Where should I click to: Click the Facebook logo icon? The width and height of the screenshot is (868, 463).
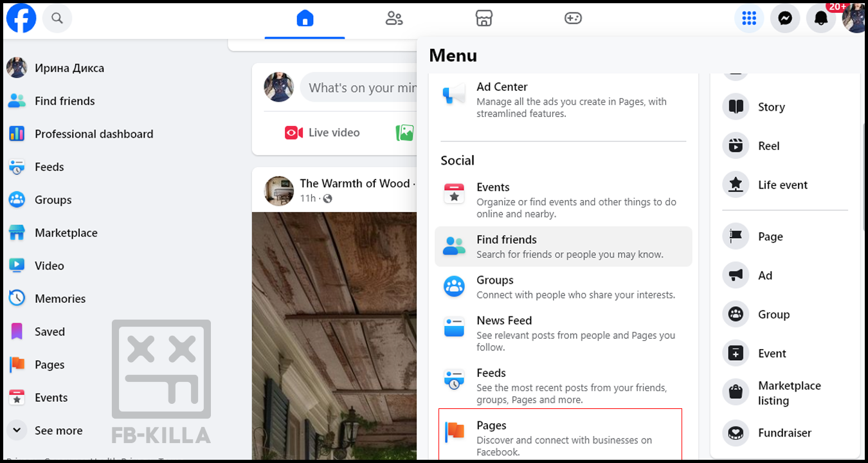[x=21, y=19]
